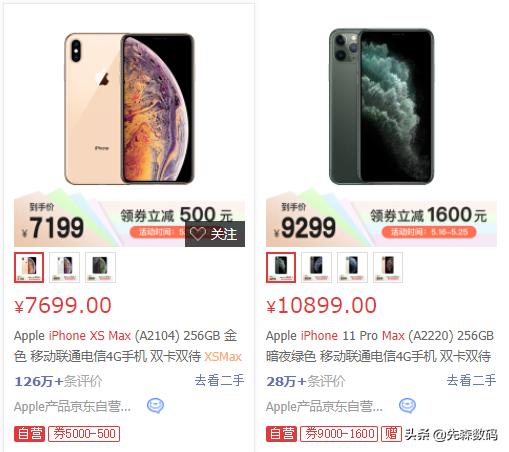This screenshot has width=509, height=452.
Task: Click the 自营 badge under iPhone 11 Pro Max
Action: coord(281,434)
